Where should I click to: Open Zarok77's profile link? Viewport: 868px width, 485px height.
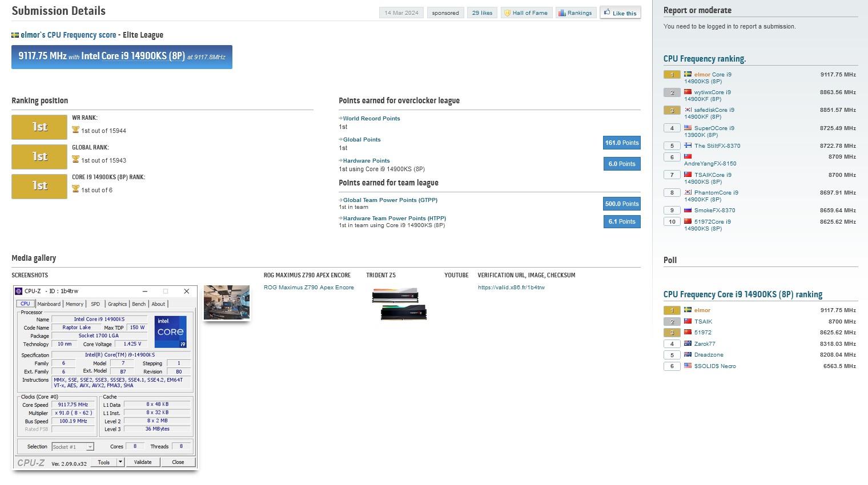[x=705, y=344]
